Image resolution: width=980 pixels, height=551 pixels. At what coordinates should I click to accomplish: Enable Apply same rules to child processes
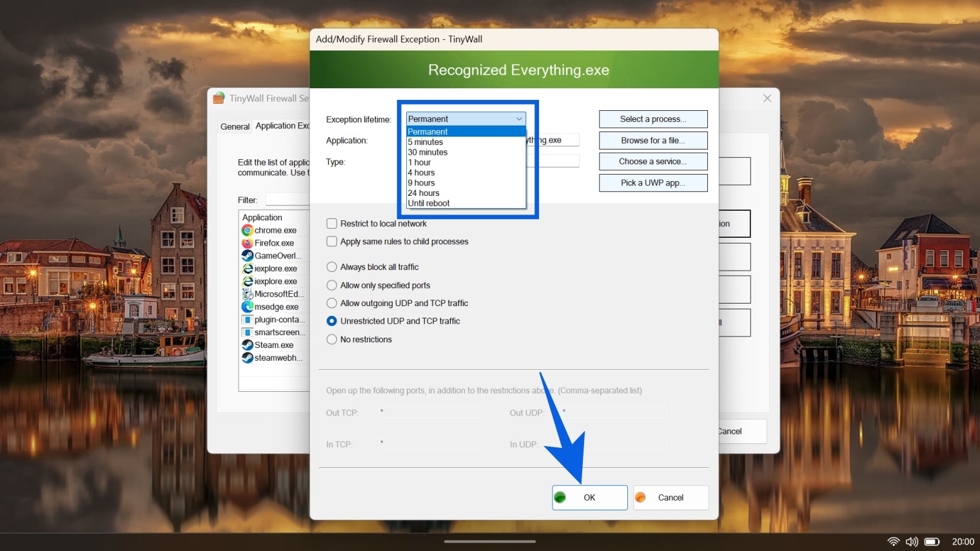pyautogui.click(x=332, y=242)
